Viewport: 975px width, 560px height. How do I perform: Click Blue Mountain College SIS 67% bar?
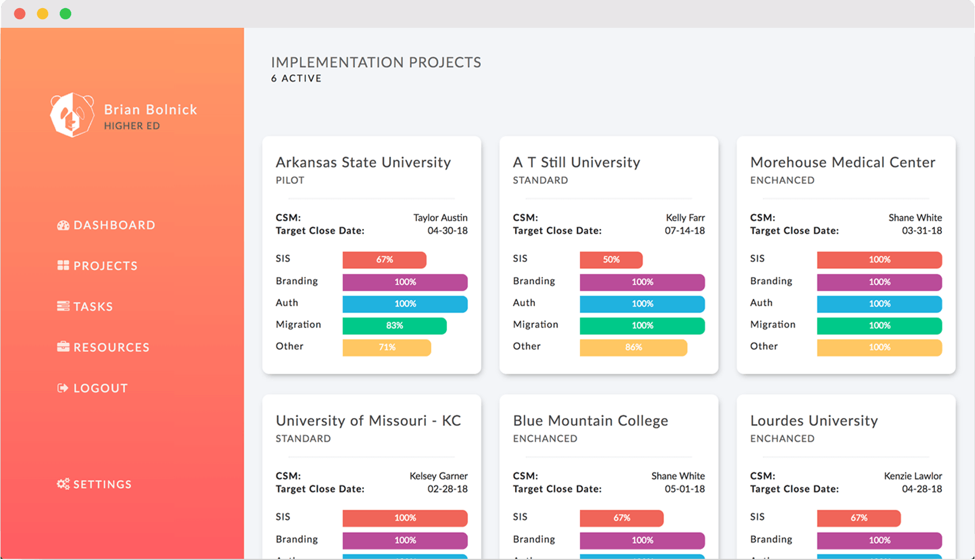(622, 518)
